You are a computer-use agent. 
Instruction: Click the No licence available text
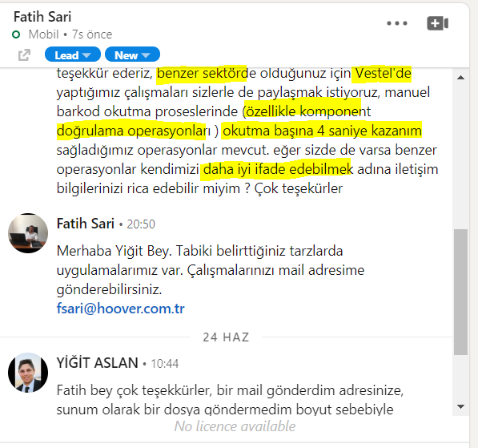[235, 426]
